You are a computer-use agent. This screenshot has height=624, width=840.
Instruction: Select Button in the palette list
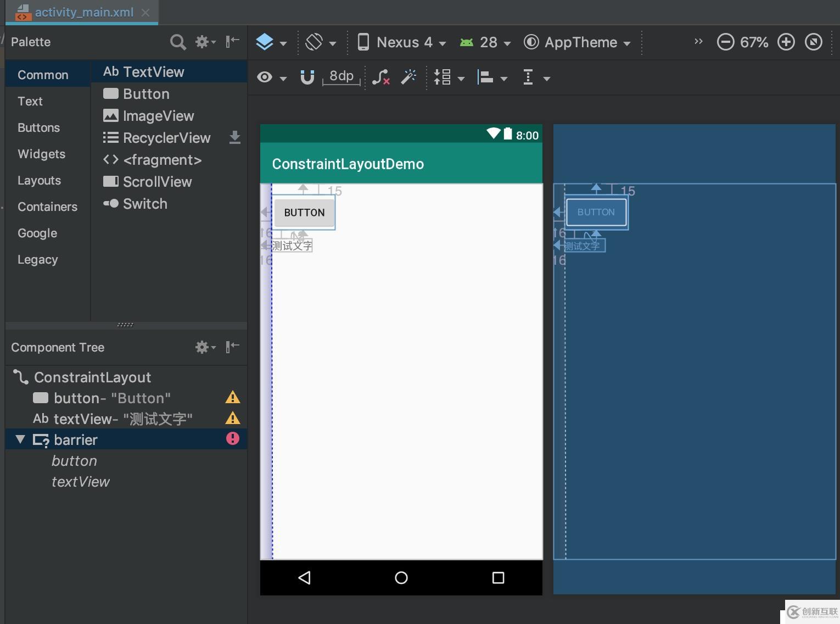146,94
